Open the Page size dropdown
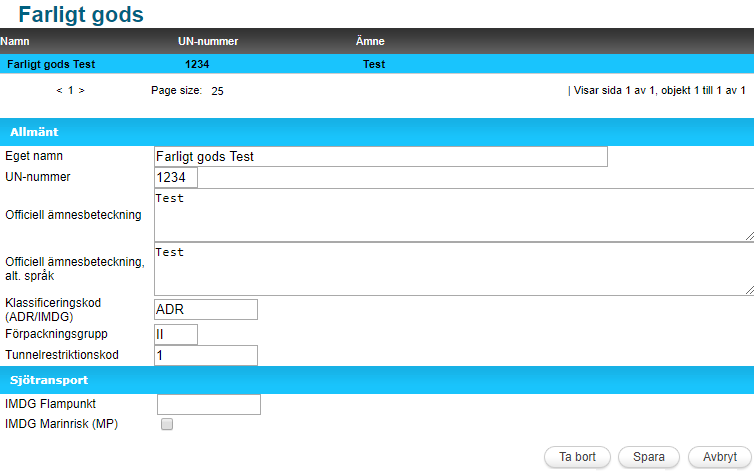 tap(217, 90)
